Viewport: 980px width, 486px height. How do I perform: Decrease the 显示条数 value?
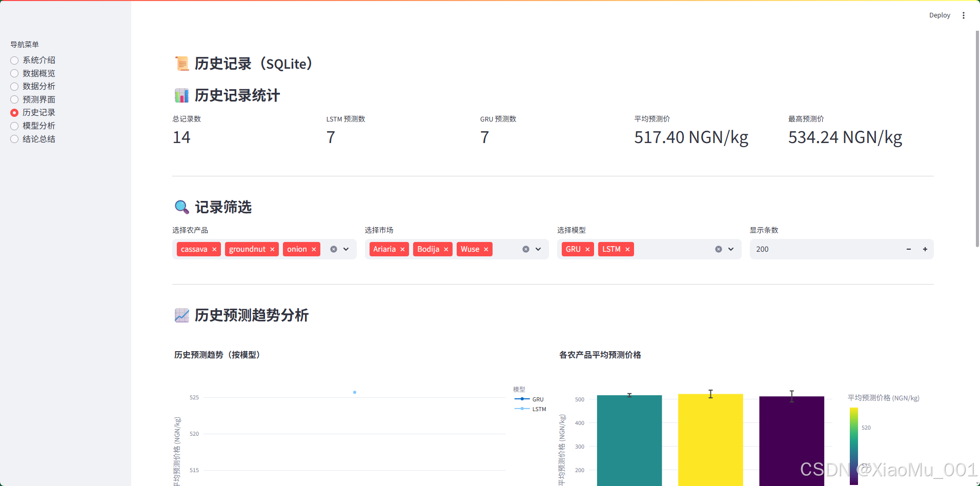click(x=909, y=249)
